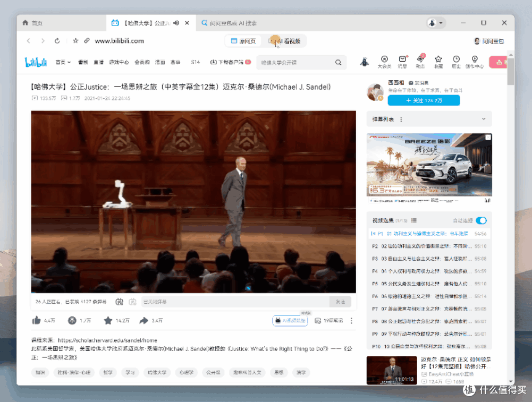The height and width of the screenshot is (402, 532).
Task: Bookmark the page with the star icon
Action: 75,41
